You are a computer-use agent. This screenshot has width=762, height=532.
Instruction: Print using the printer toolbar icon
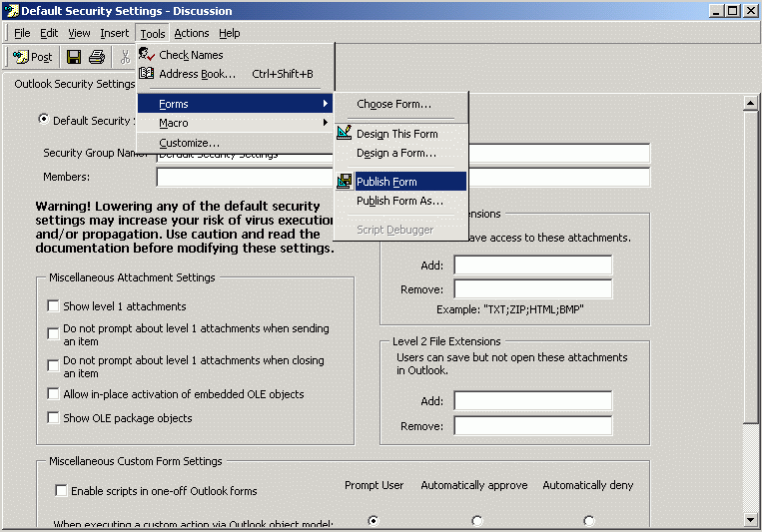pyautogui.click(x=97, y=57)
